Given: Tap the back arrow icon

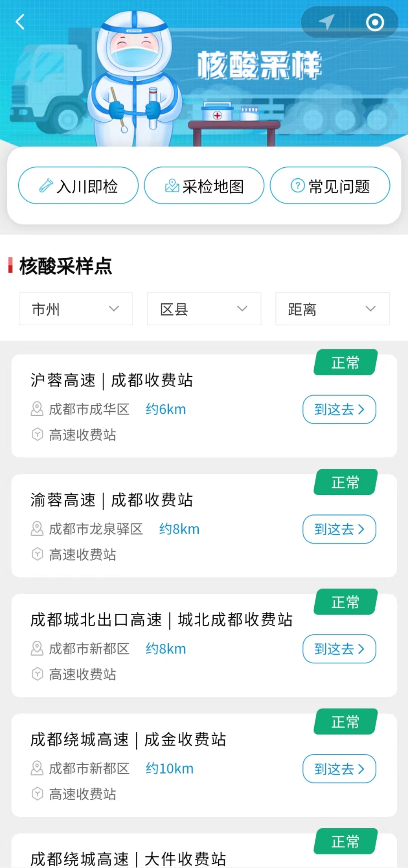Looking at the screenshot, I should 20,22.
